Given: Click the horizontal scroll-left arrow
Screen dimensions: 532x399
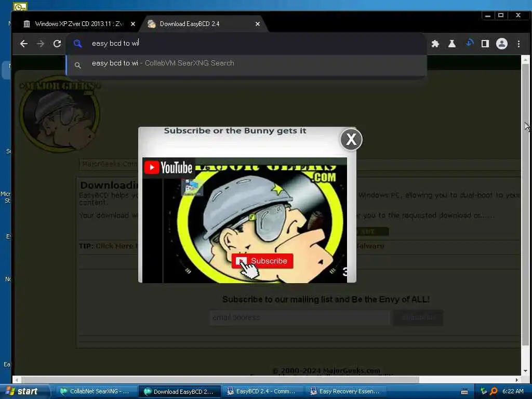Looking at the screenshot, I should (17, 380).
